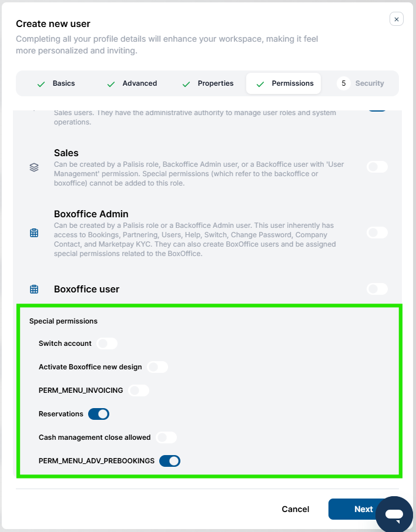Disable the Reservations permission toggle
This screenshot has width=416, height=532.
click(99, 414)
